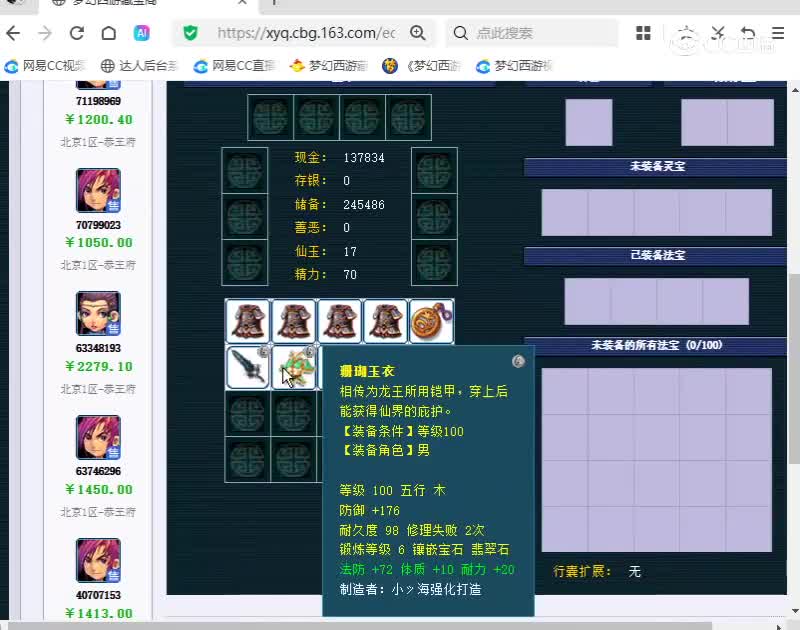Open the browser hamburger menu

pyautogui.click(x=778, y=33)
